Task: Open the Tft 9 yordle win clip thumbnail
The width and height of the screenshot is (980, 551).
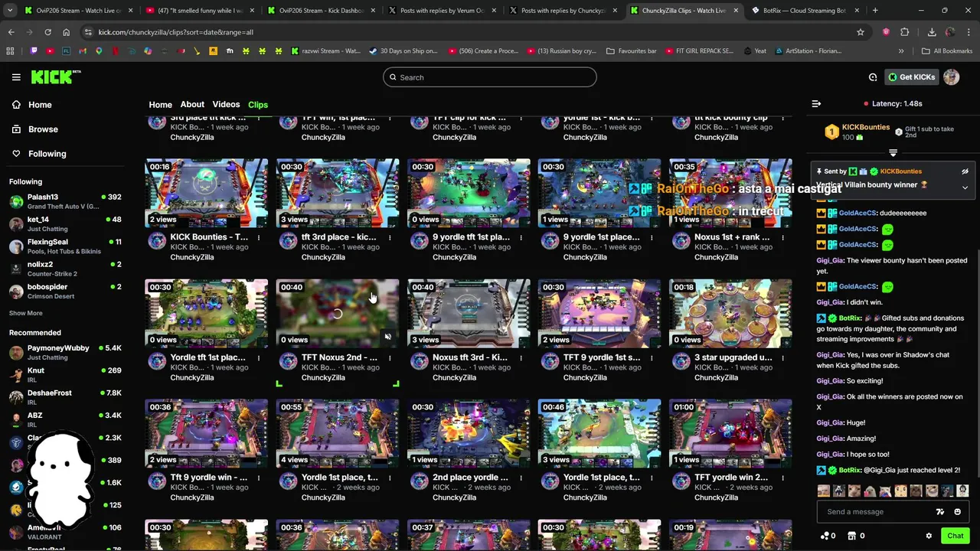Action: [207, 433]
